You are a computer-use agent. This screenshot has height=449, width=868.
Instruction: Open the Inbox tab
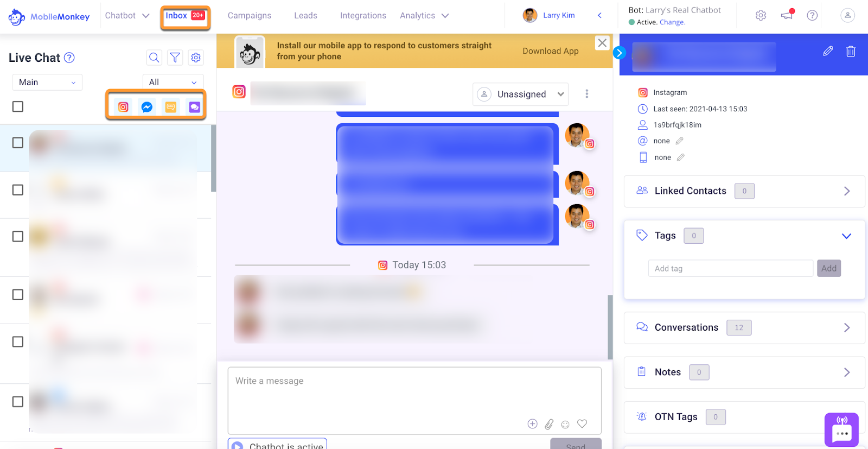[x=185, y=16]
